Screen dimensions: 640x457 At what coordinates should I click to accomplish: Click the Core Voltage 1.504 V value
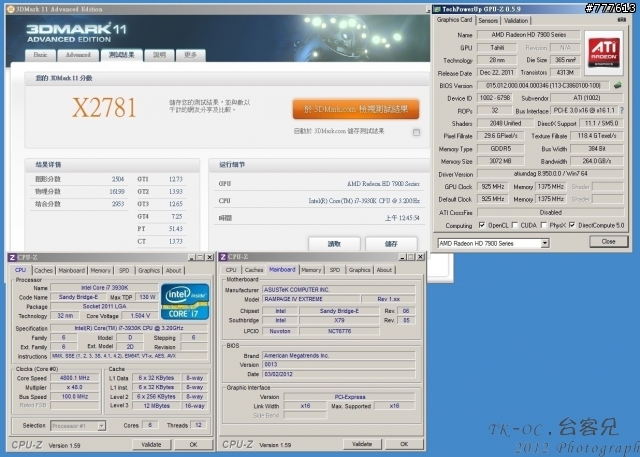pyautogui.click(x=140, y=316)
